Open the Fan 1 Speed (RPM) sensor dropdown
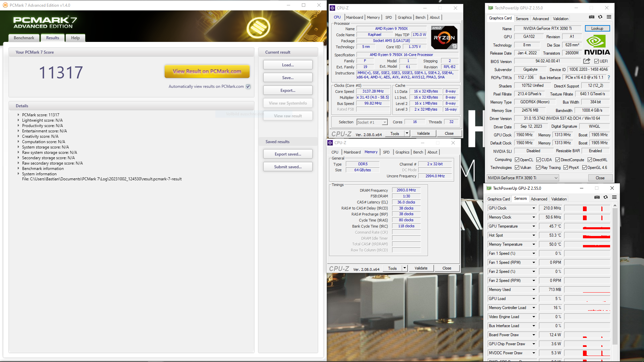This screenshot has width=644, height=362. click(534, 262)
